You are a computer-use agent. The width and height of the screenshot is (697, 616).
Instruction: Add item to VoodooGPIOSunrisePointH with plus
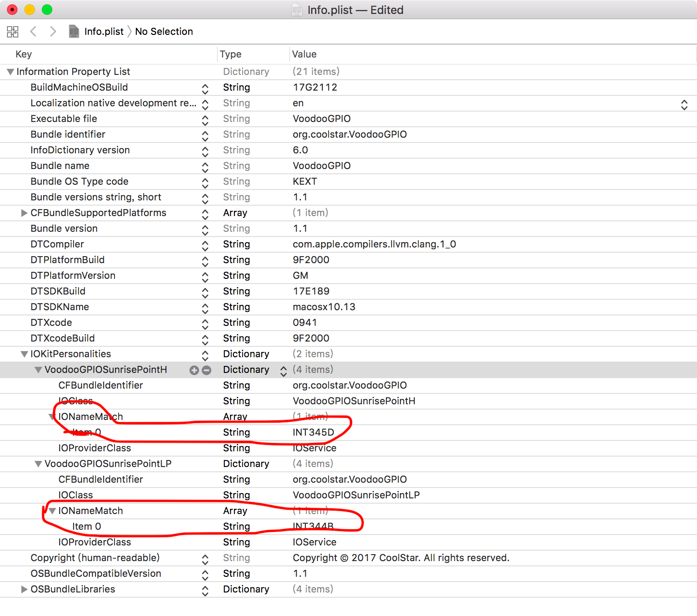click(194, 370)
